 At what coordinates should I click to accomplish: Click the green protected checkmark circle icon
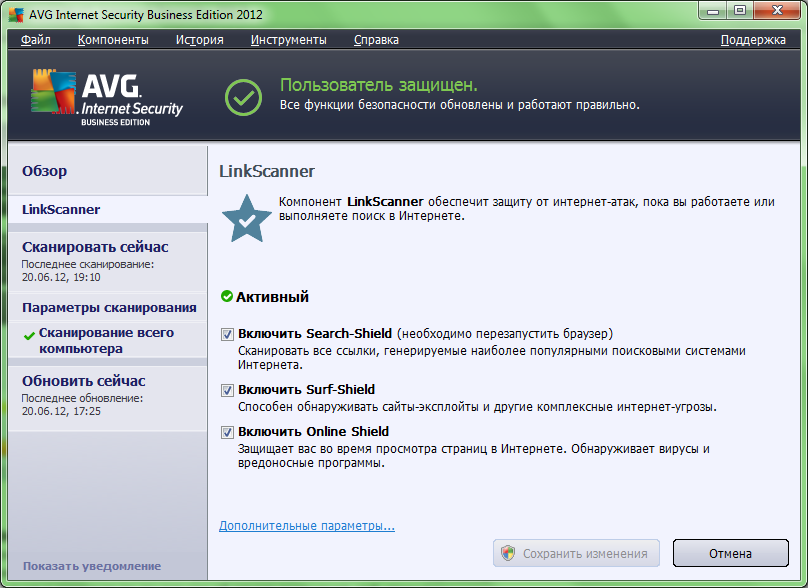(243, 97)
